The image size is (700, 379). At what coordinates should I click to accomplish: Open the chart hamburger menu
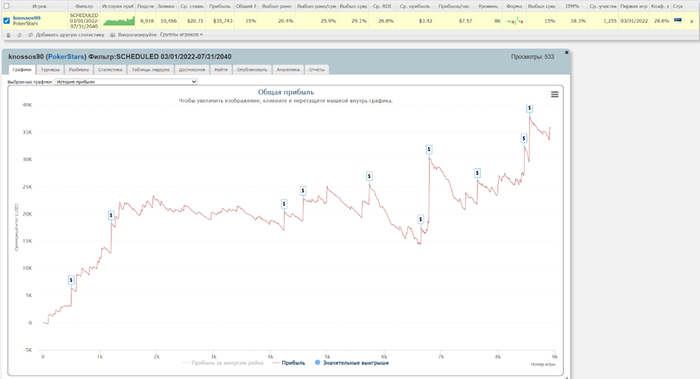(x=554, y=94)
